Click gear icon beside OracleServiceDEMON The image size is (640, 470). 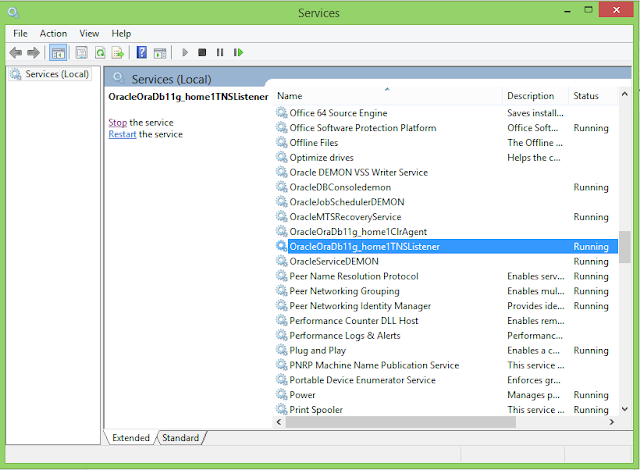point(281,261)
